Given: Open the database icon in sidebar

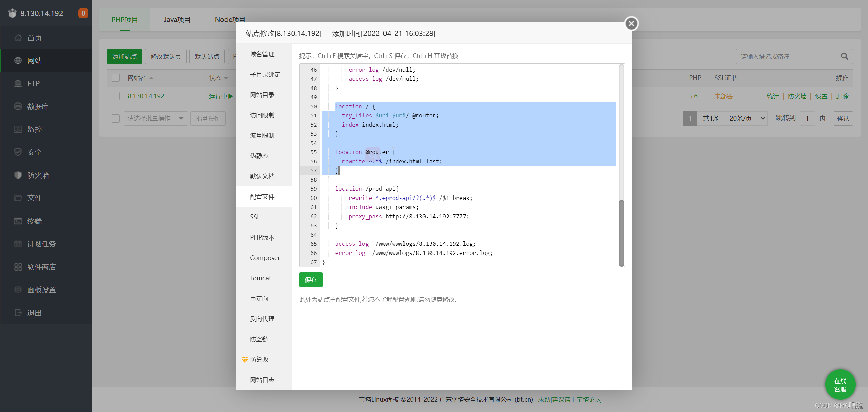Looking at the screenshot, I should pyautogui.click(x=18, y=106).
